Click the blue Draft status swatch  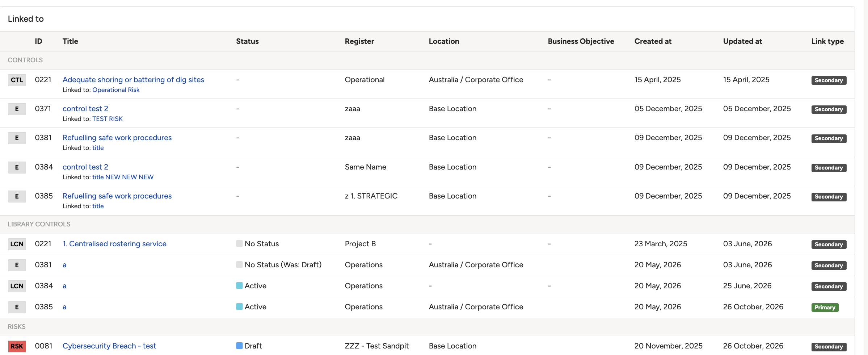coord(239,346)
